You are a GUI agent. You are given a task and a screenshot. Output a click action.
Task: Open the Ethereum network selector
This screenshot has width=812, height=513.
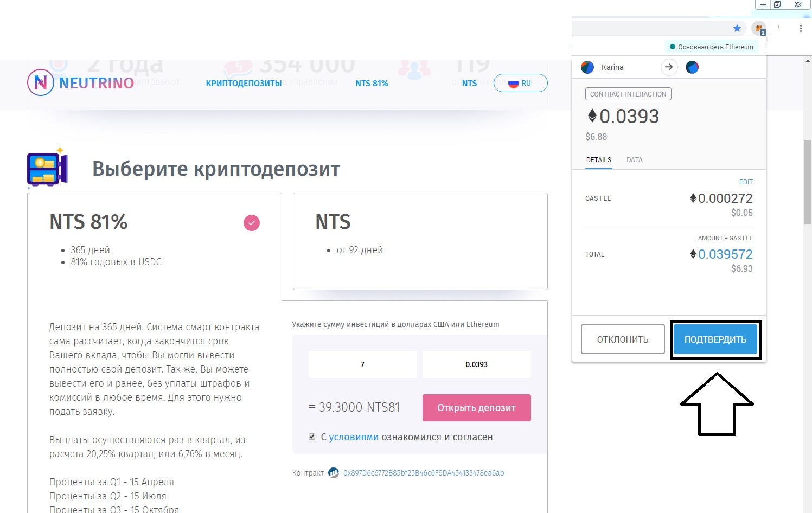[711, 47]
